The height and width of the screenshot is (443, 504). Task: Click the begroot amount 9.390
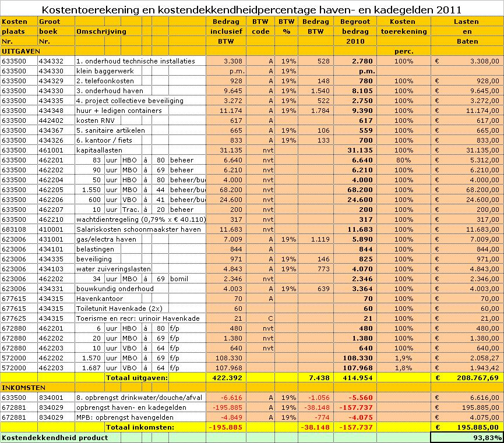[x=362, y=111]
